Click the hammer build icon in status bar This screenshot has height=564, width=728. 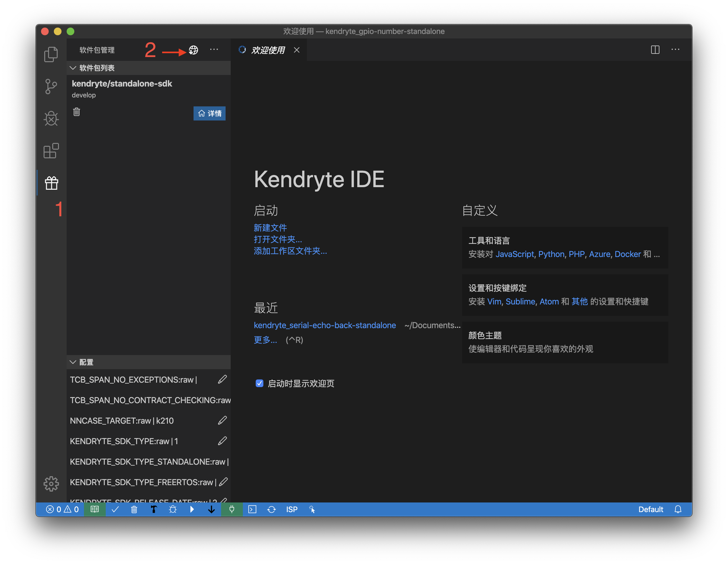[153, 509]
